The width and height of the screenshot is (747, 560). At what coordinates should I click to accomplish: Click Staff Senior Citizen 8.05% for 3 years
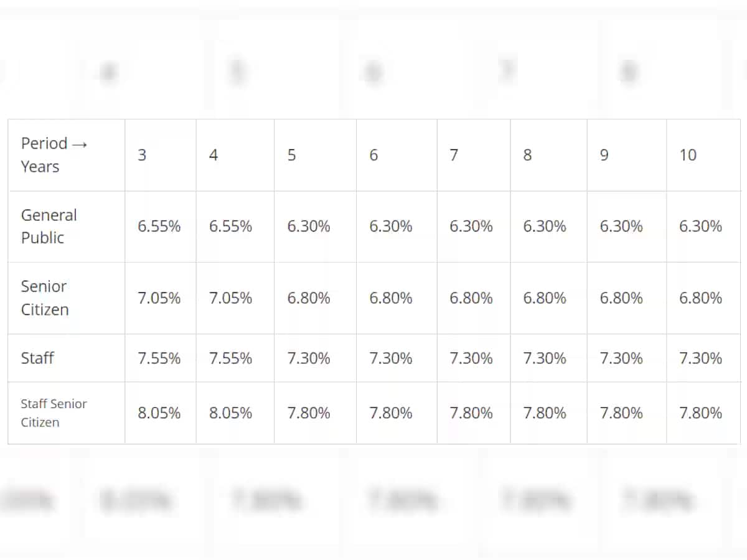click(159, 413)
